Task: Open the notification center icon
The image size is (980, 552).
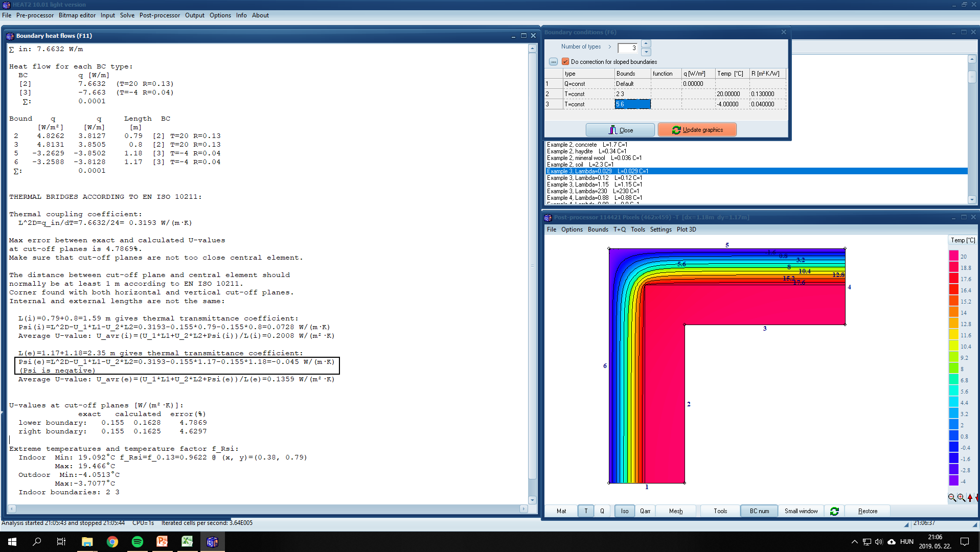Action: 965,542
